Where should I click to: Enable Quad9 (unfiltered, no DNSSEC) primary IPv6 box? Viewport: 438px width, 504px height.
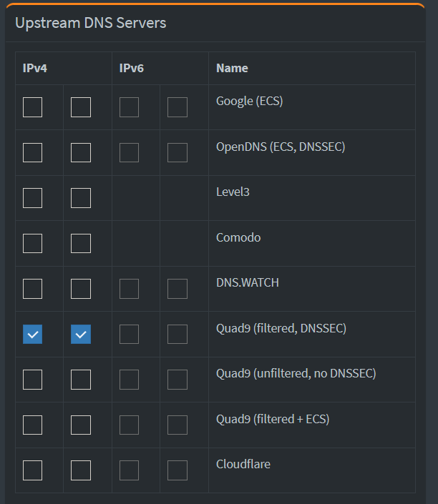[x=129, y=380]
